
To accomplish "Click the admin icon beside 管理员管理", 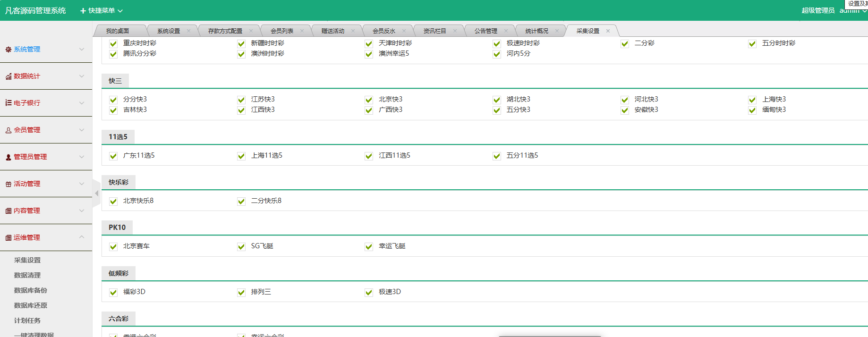I will point(8,157).
